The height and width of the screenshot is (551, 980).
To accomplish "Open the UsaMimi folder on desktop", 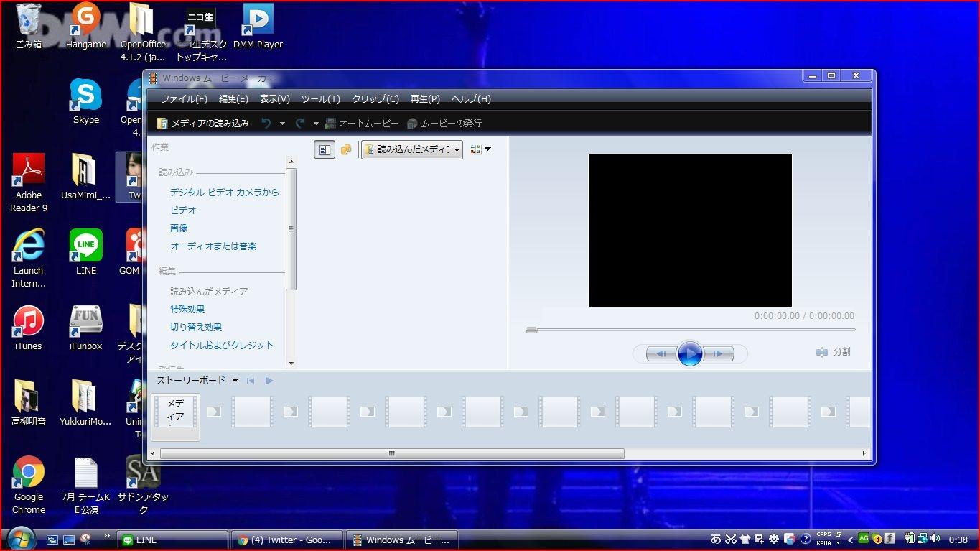I will (86, 177).
